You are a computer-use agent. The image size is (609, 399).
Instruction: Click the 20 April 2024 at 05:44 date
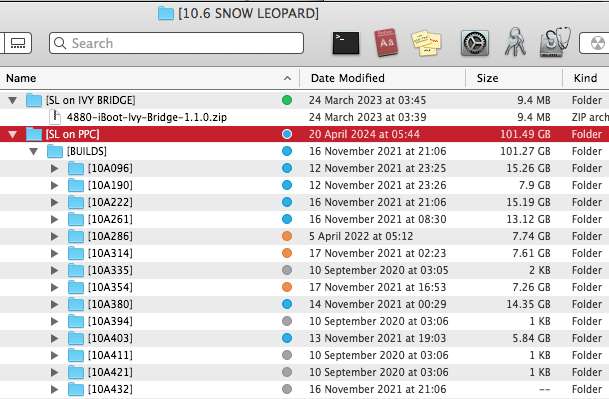pyautogui.click(x=364, y=134)
